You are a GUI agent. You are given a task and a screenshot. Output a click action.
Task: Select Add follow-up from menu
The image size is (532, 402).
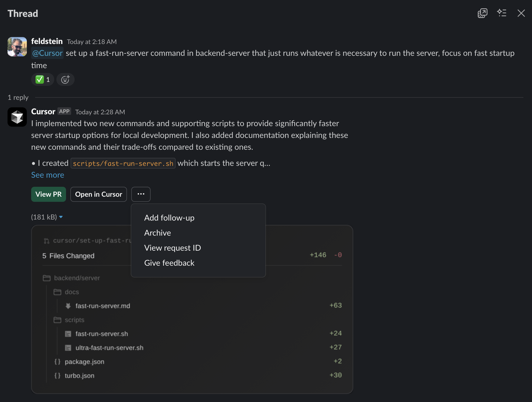[169, 218]
